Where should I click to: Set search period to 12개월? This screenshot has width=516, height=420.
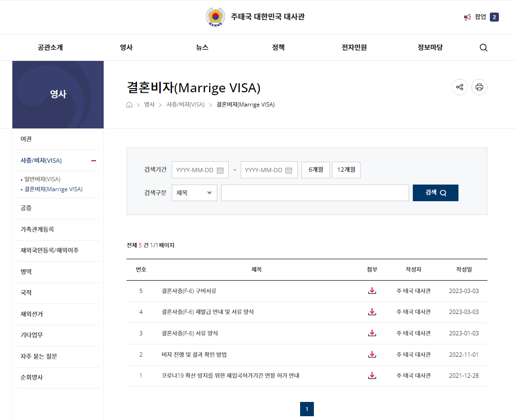[x=346, y=170]
